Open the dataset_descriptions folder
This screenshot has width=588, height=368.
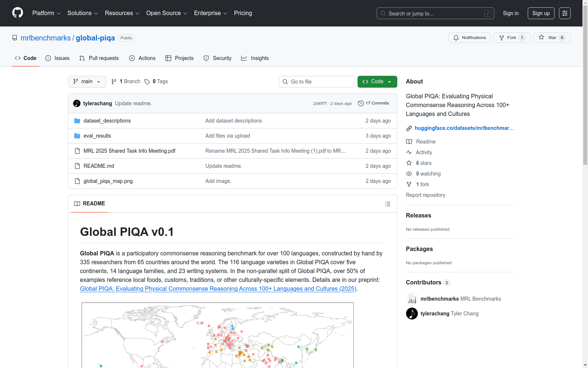pyautogui.click(x=107, y=121)
